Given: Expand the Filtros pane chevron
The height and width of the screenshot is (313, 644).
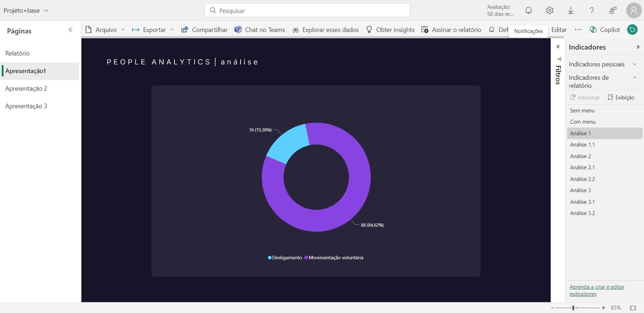Looking at the screenshot, I should (558, 47).
